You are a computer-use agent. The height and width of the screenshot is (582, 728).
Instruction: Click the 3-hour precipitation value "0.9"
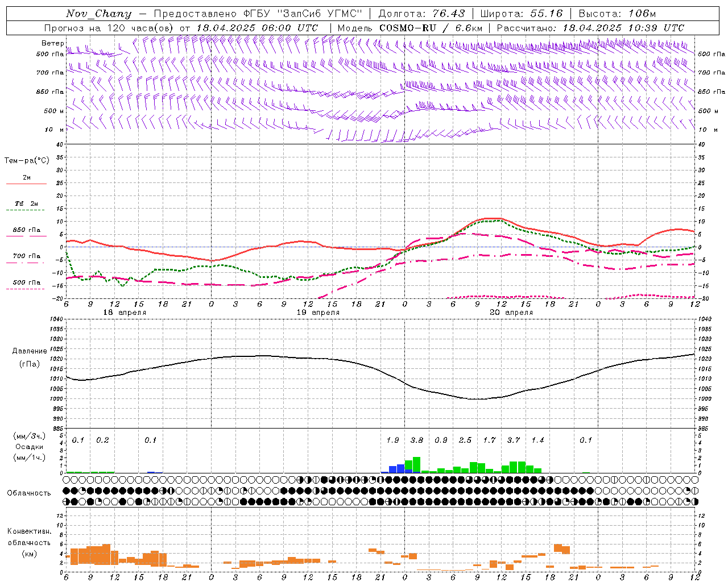coord(441,440)
